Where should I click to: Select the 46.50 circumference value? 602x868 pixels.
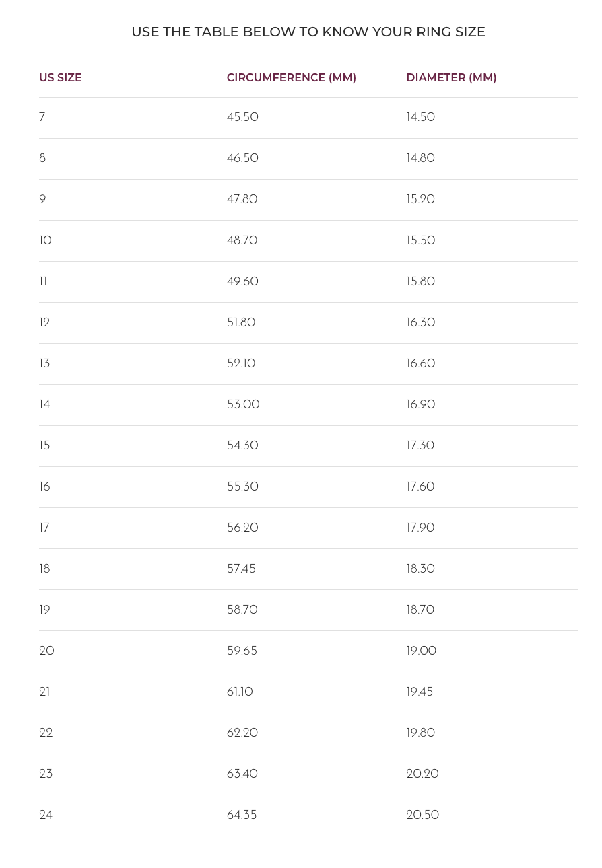[242, 159]
